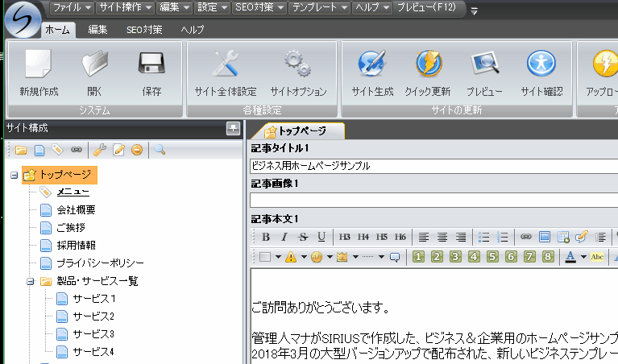Align text left in editor
The width and height of the screenshot is (618, 364).
(424, 237)
